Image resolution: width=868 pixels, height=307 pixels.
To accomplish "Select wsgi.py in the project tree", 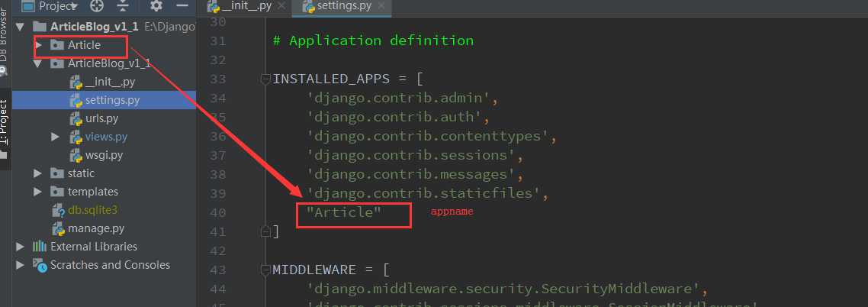I will coord(104,155).
